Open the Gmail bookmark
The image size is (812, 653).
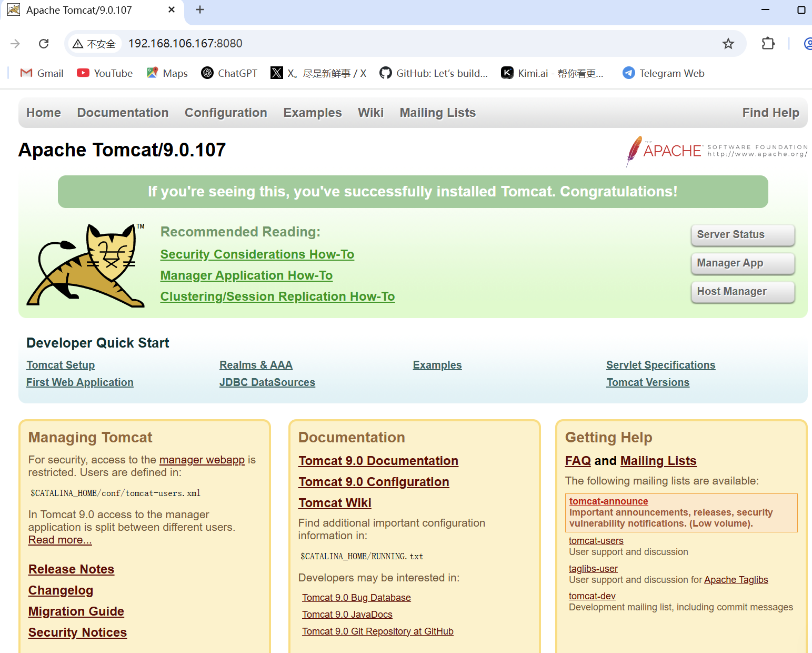click(42, 73)
